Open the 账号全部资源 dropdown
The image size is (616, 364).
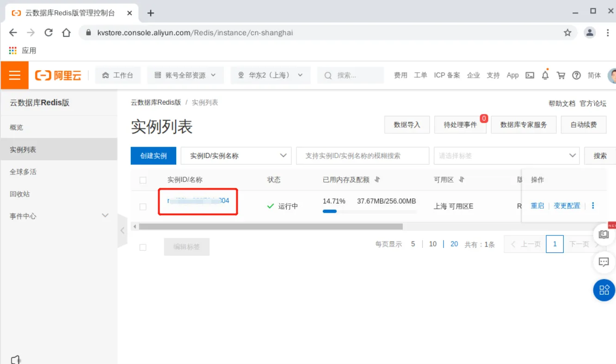(185, 75)
